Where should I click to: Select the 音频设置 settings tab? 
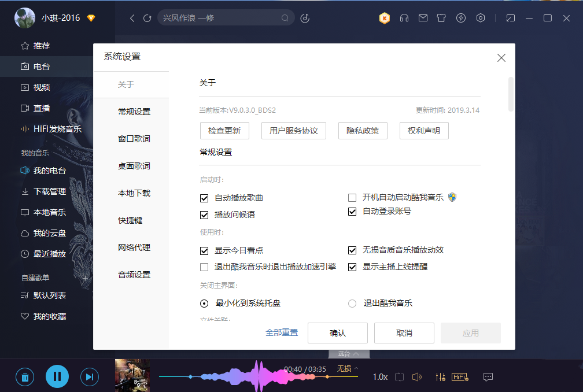(x=134, y=275)
